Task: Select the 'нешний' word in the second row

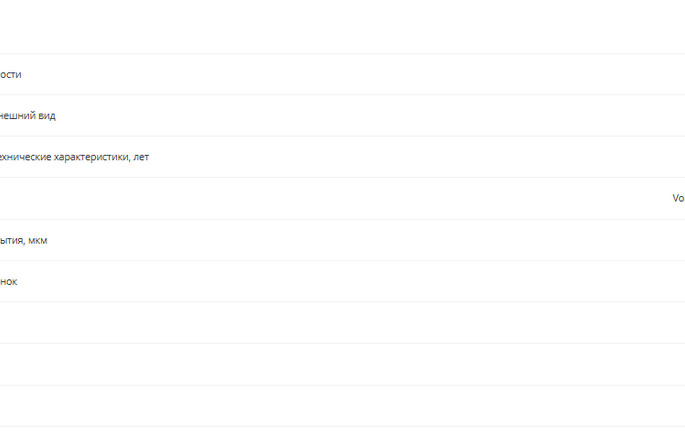Action: click(x=17, y=116)
